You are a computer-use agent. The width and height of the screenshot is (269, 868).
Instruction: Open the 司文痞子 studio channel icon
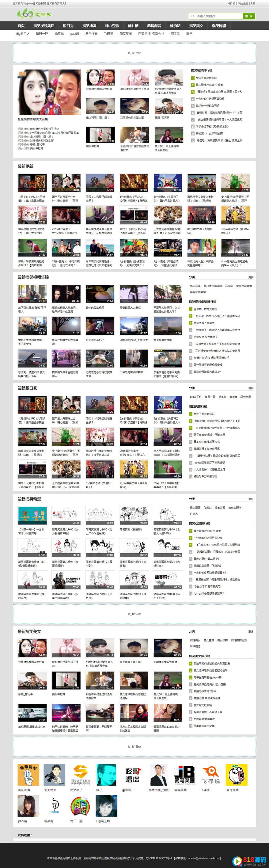coord(81,775)
